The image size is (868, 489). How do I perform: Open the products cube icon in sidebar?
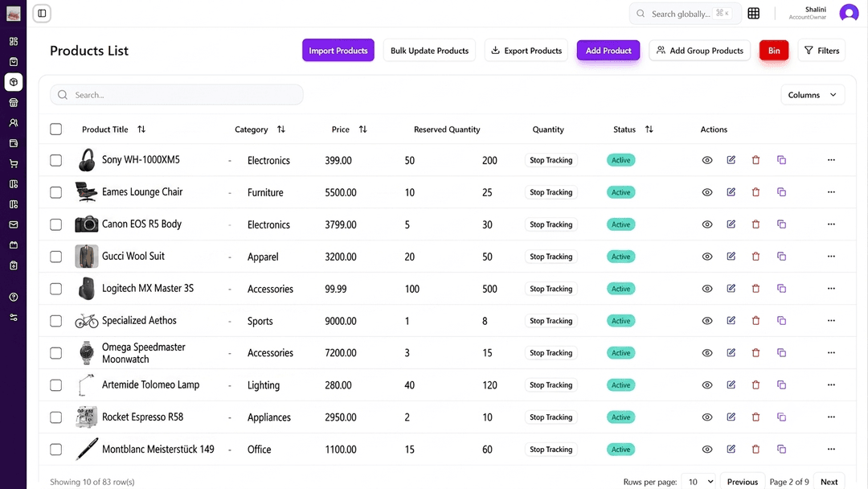click(x=14, y=82)
